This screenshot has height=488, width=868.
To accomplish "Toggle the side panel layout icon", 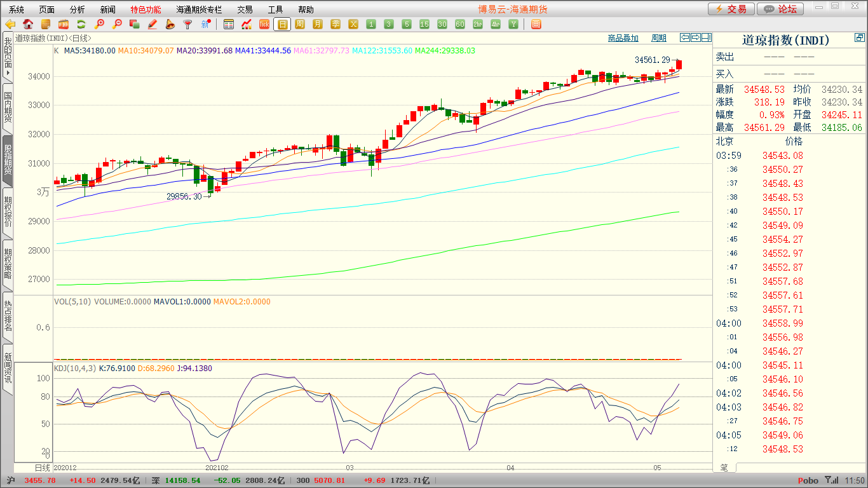I will click(x=707, y=37).
